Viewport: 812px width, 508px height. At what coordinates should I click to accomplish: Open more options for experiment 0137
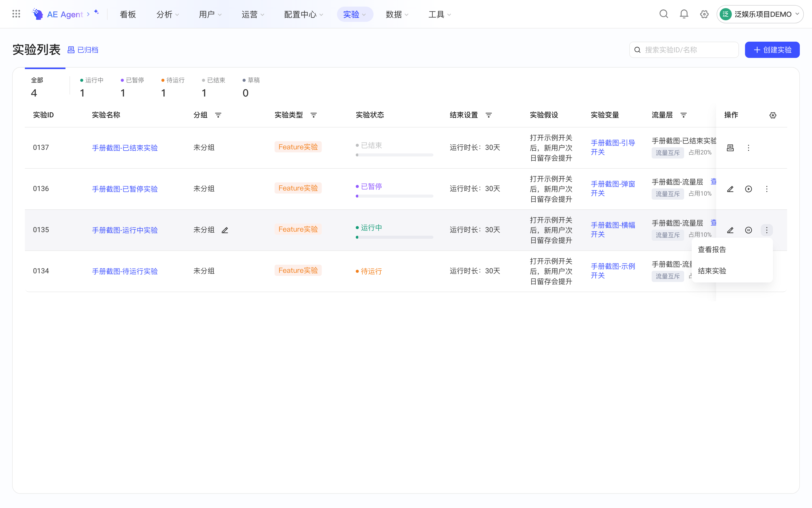point(748,148)
